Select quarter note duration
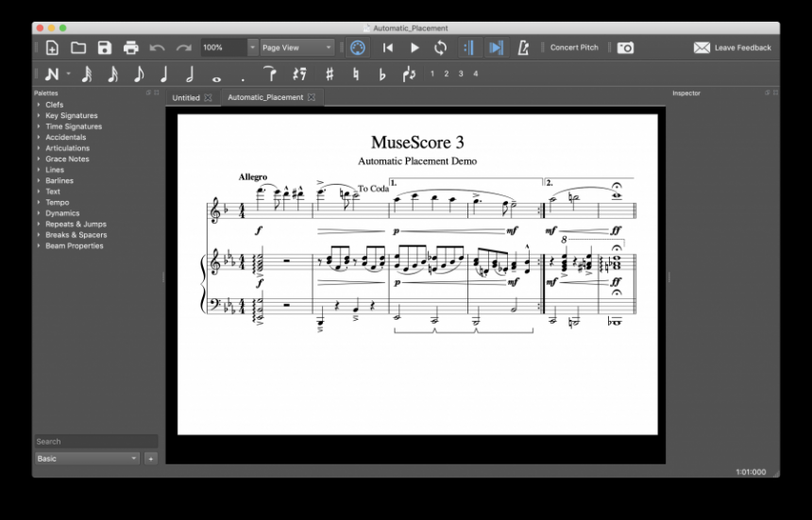Image resolution: width=812 pixels, height=520 pixels. 164,74
